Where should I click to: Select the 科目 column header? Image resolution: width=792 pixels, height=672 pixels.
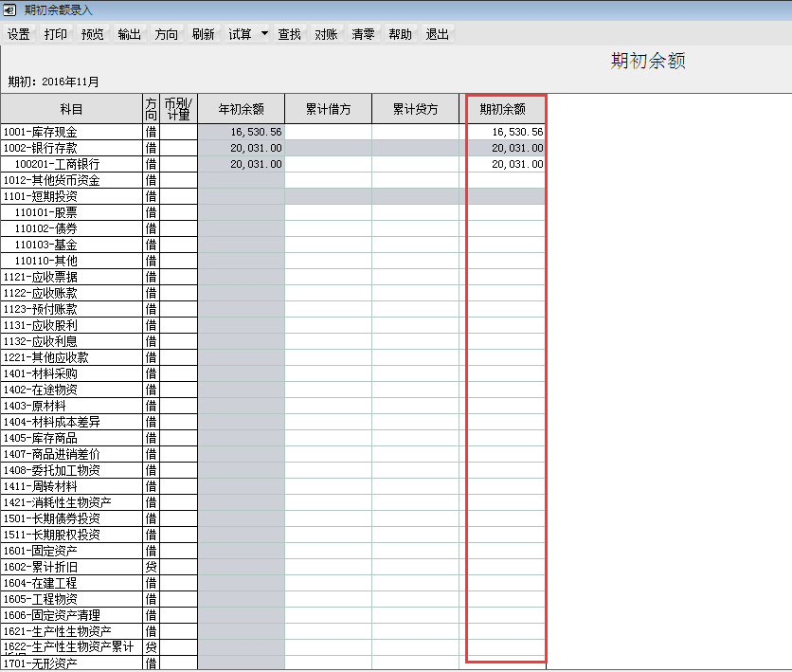(71, 108)
